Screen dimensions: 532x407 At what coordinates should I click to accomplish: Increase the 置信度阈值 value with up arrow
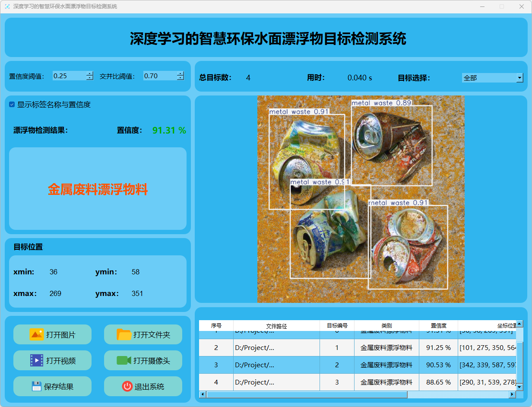click(89, 73)
